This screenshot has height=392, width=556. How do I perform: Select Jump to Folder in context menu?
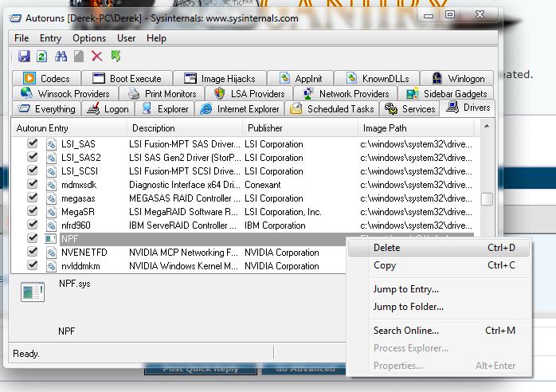tap(439, 307)
